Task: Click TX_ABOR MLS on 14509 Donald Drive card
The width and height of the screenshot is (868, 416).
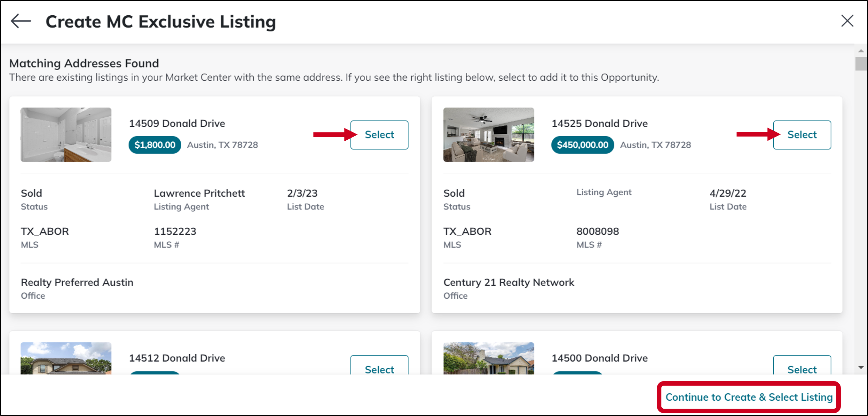Action: (45, 232)
